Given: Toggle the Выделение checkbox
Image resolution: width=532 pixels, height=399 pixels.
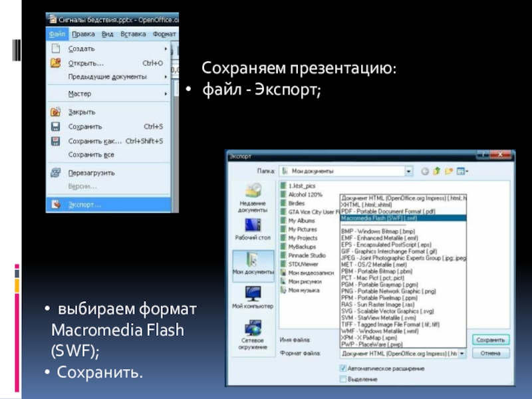Looking at the screenshot, I should tap(343, 379).
